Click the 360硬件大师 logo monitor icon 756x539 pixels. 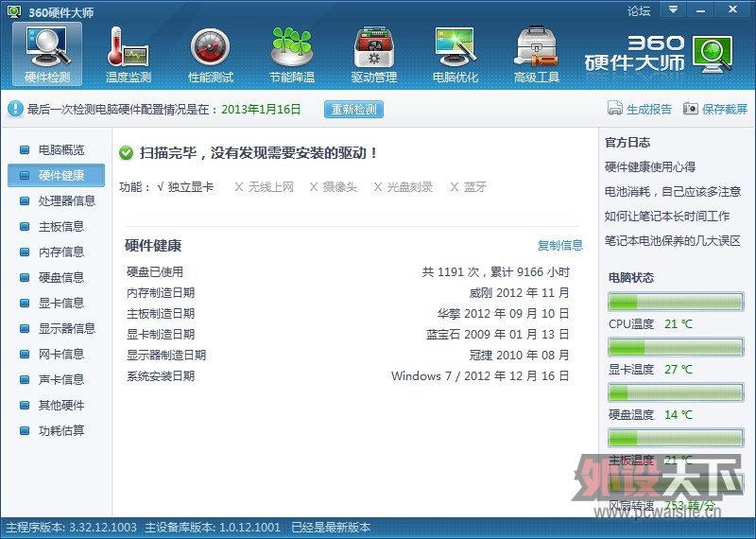point(713,54)
